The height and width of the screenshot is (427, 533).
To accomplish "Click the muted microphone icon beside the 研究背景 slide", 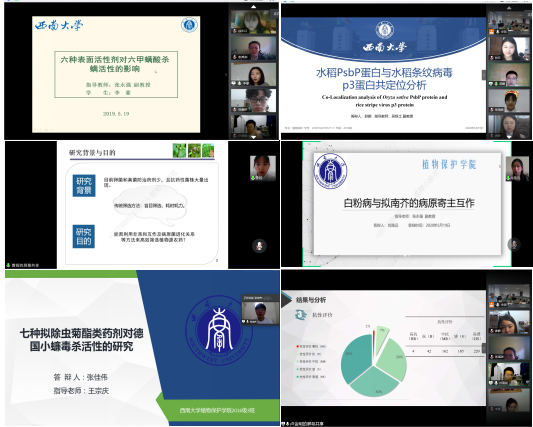I will (259, 245).
